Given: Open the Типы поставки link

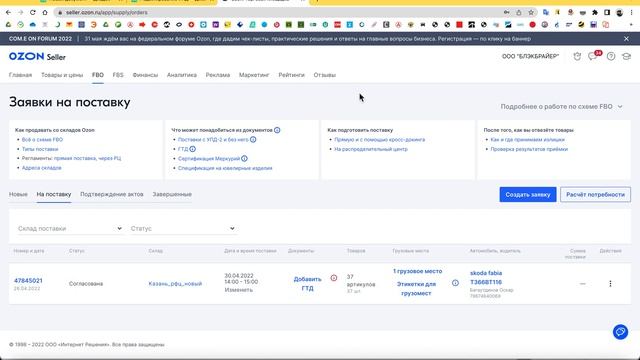Looking at the screenshot, I should [x=40, y=149].
